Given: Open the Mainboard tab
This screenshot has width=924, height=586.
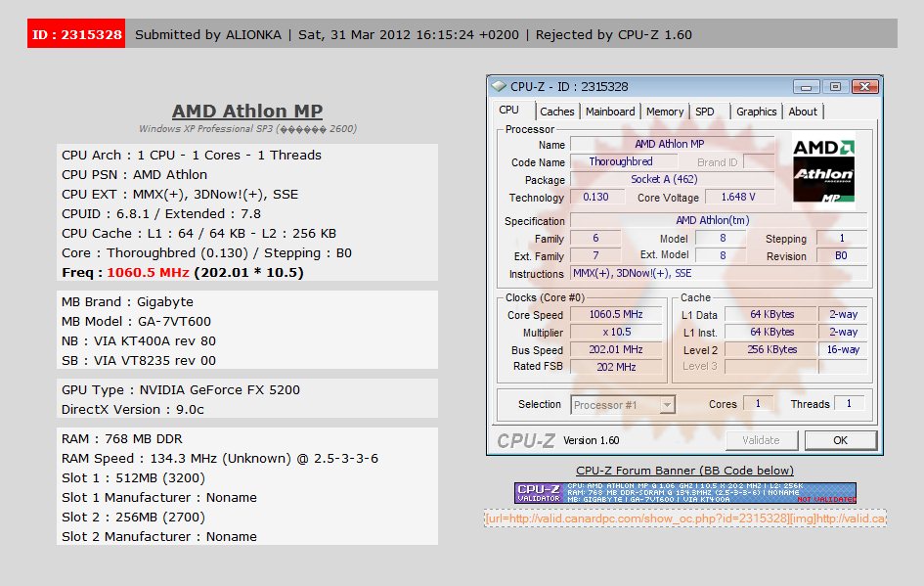Looking at the screenshot, I should (x=610, y=112).
